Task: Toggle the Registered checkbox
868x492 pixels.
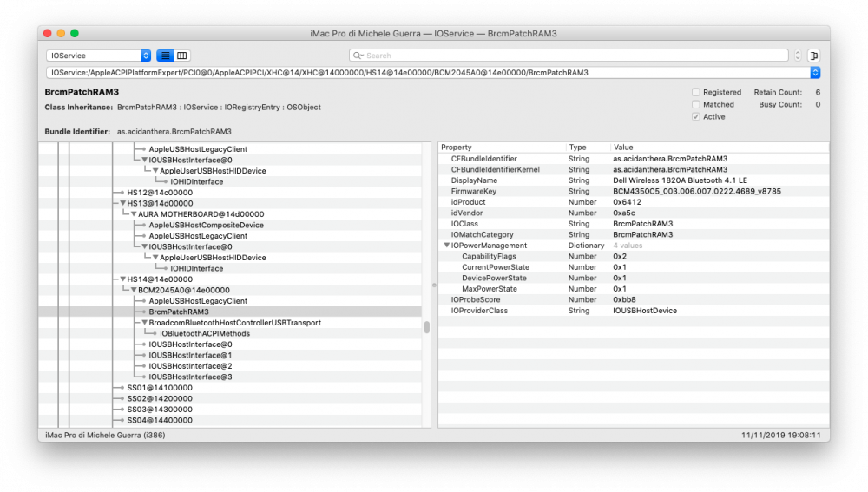Action: coord(696,93)
